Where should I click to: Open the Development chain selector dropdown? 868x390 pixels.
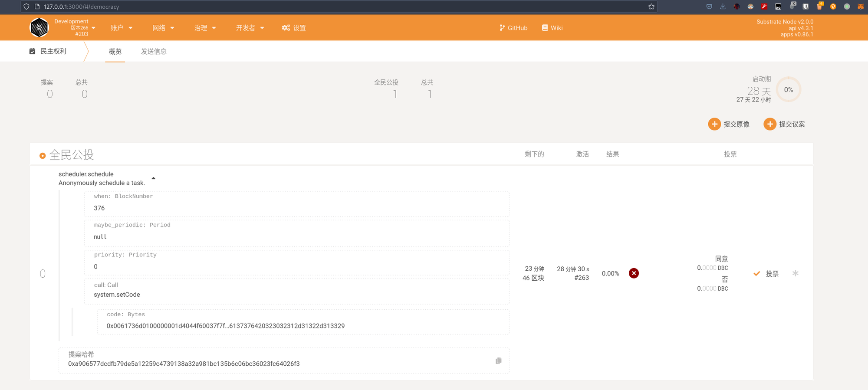[x=75, y=28]
